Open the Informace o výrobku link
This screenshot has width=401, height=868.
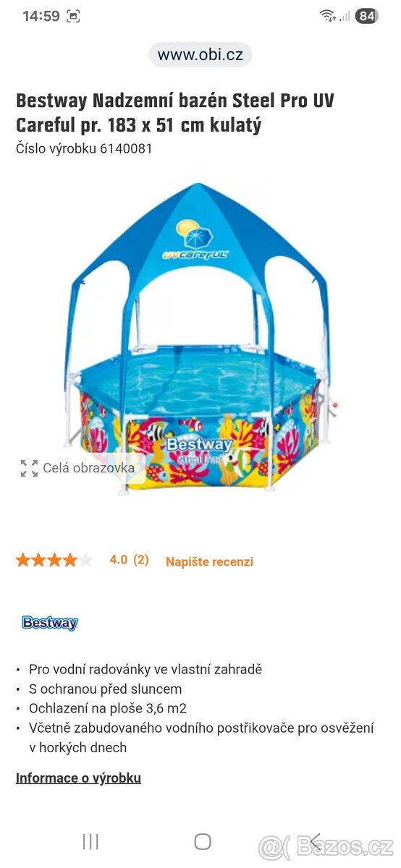point(78,778)
